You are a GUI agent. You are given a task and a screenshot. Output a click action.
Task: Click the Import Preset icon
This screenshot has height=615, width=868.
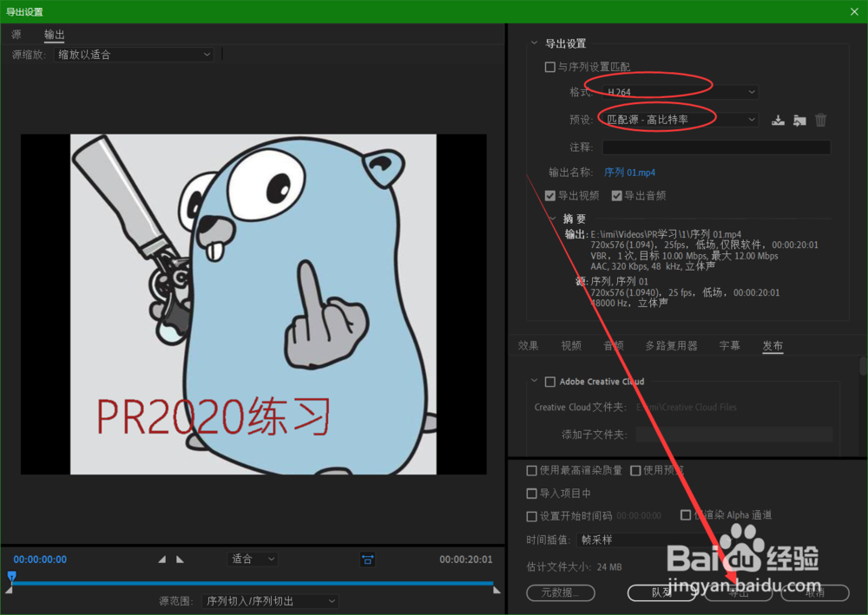[x=799, y=120]
